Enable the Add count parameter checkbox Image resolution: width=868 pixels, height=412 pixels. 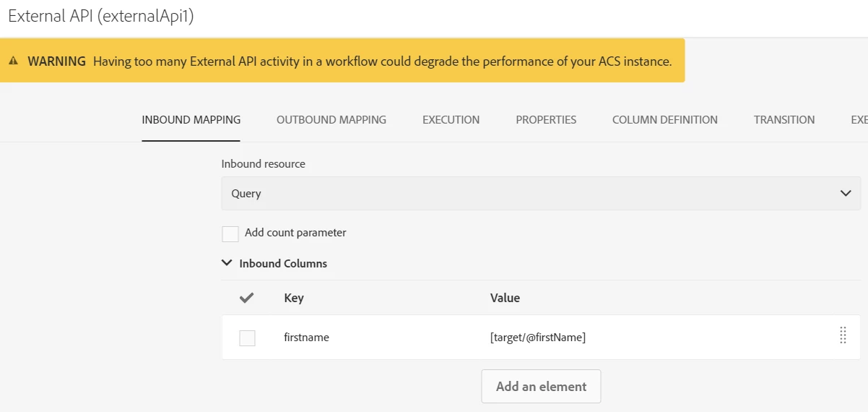pyautogui.click(x=230, y=233)
